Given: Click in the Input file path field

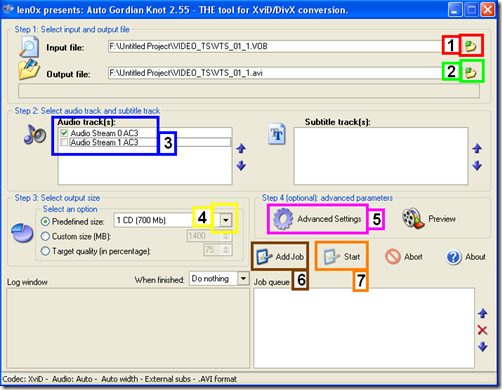Looking at the screenshot, I should pos(275,46).
